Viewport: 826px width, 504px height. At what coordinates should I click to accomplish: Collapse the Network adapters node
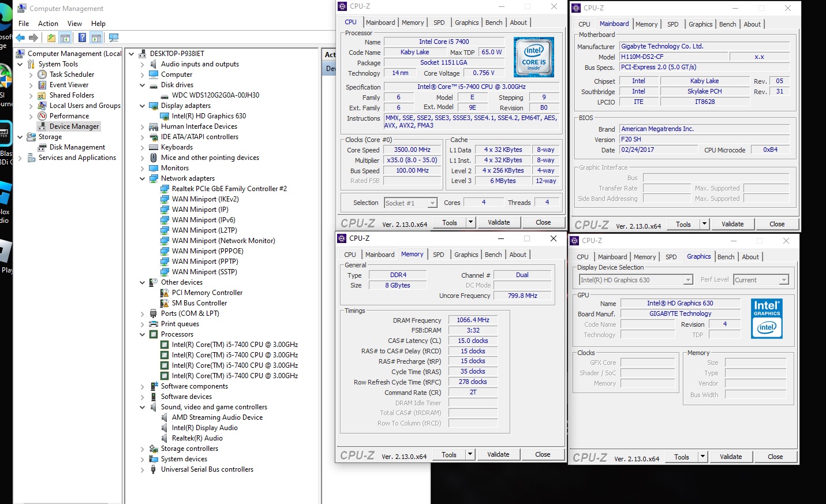[x=143, y=178]
